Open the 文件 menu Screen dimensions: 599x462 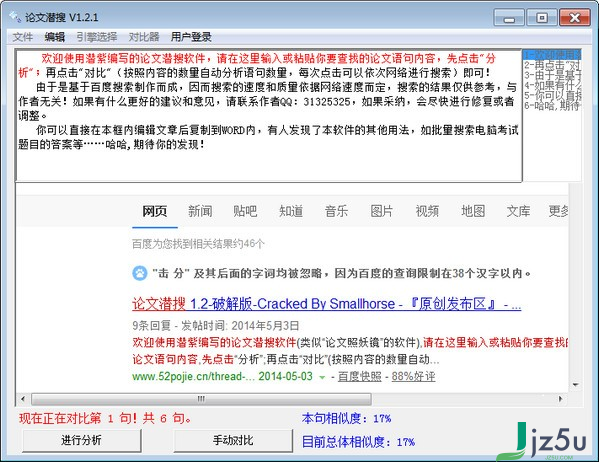tap(23, 37)
